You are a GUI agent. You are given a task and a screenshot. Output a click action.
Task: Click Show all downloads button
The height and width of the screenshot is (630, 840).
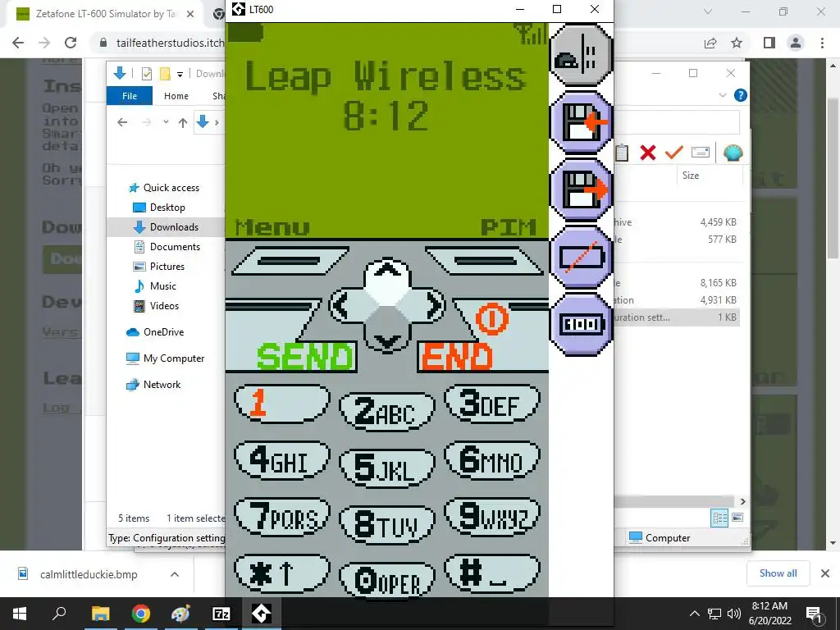(778, 573)
